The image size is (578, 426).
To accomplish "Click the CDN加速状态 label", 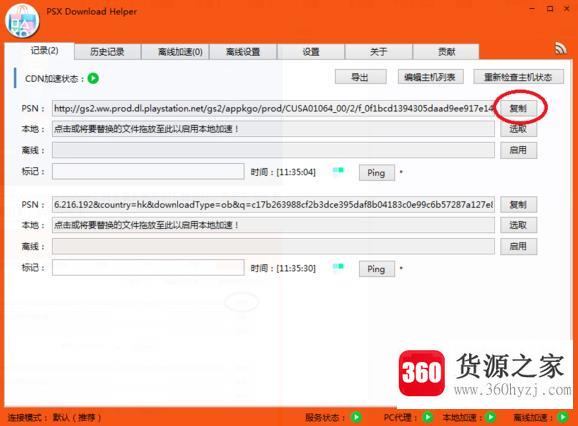I will pos(55,78).
